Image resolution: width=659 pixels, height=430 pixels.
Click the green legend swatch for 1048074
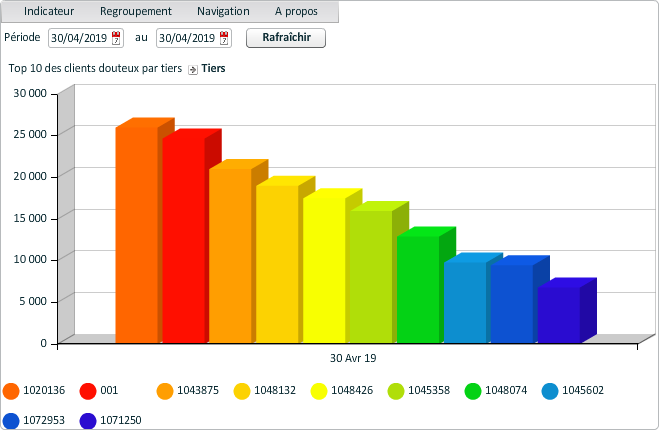click(473, 391)
